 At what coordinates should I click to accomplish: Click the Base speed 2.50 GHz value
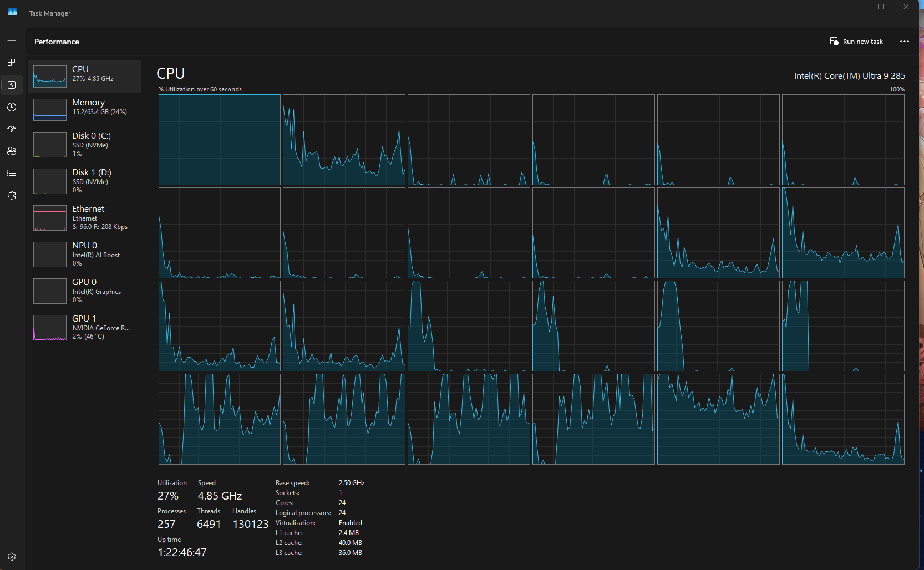coord(352,483)
